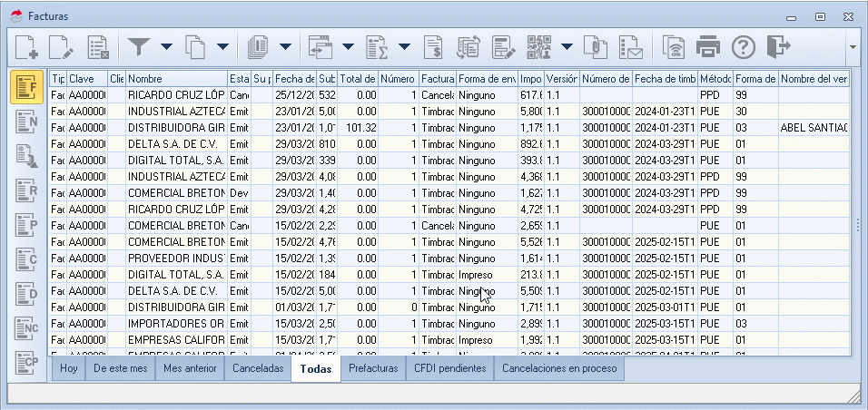Viewport: 868px width, 410px height.
Task: Open the toolbar overflow arrow at far right
Action: coord(853,46)
